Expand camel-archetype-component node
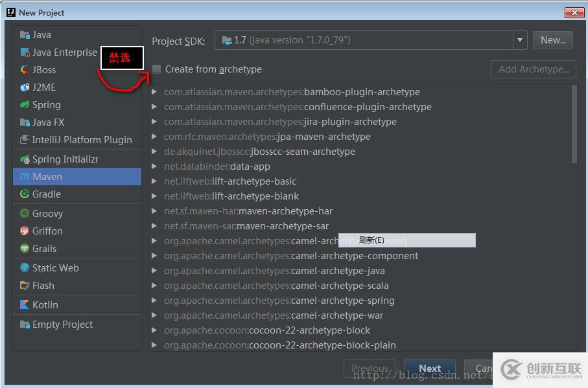This screenshot has width=588, height=388. (x=154, y=256)
